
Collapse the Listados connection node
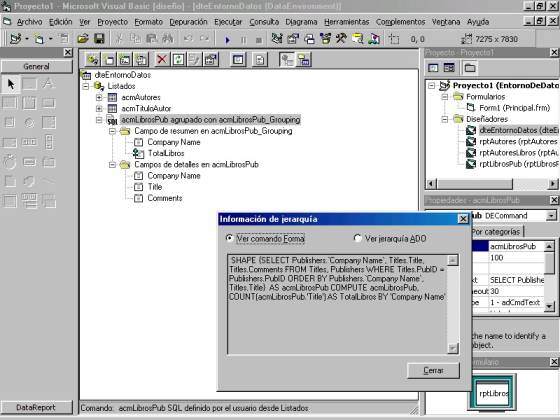pyautogui.click(x=86, y=86)
